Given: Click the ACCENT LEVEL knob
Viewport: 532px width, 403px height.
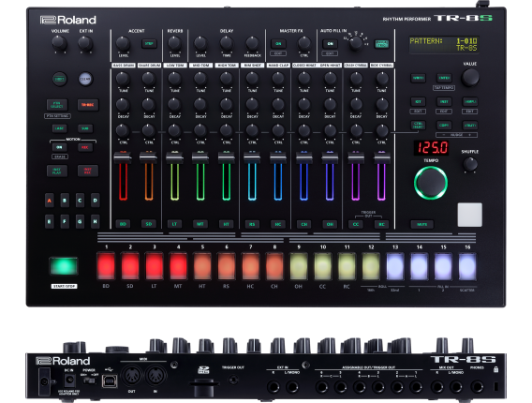Looking at the screenshot, I should click(123, 43).
